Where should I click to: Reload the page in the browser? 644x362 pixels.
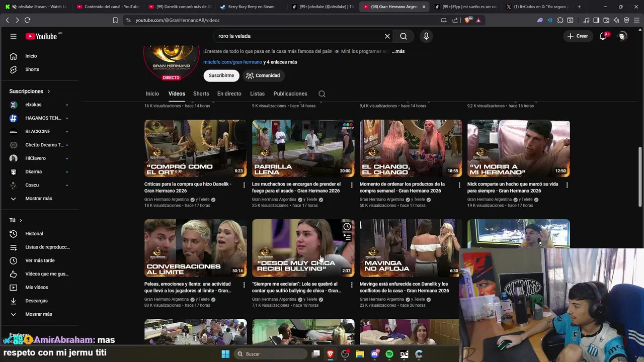click(27, 20)
